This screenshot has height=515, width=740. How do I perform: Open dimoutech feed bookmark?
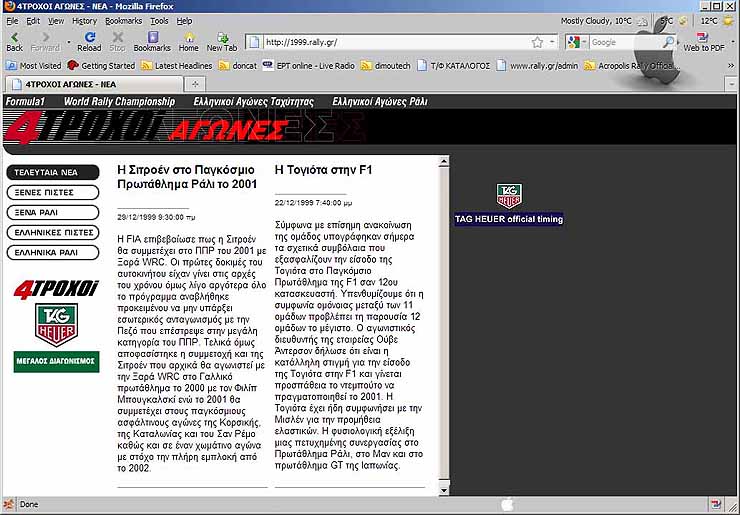click(386, 66)
